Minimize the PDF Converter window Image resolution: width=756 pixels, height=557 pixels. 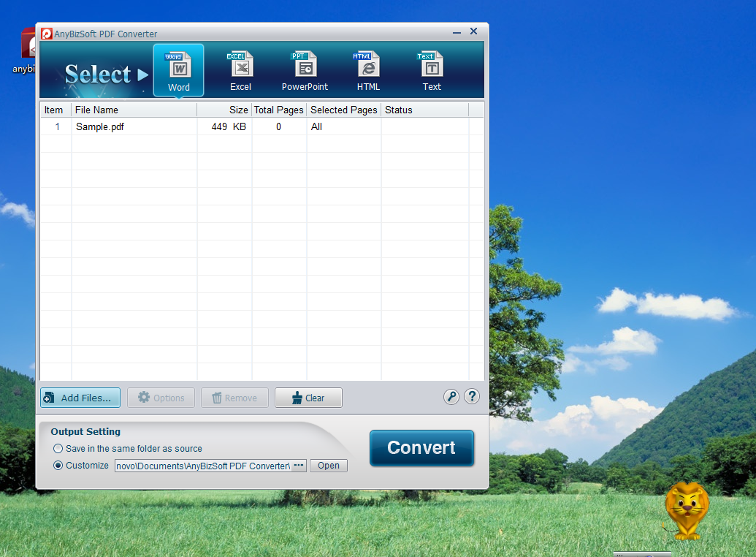[x=457, y=32]
